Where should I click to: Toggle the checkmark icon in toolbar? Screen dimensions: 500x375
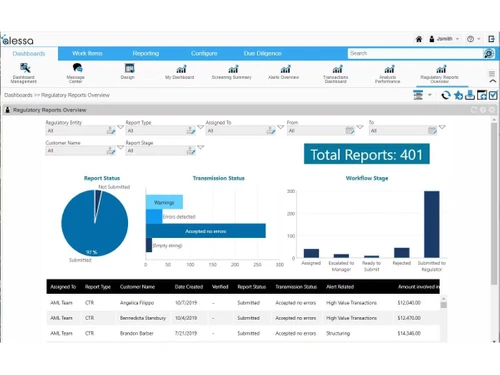[x=493, y=95]
